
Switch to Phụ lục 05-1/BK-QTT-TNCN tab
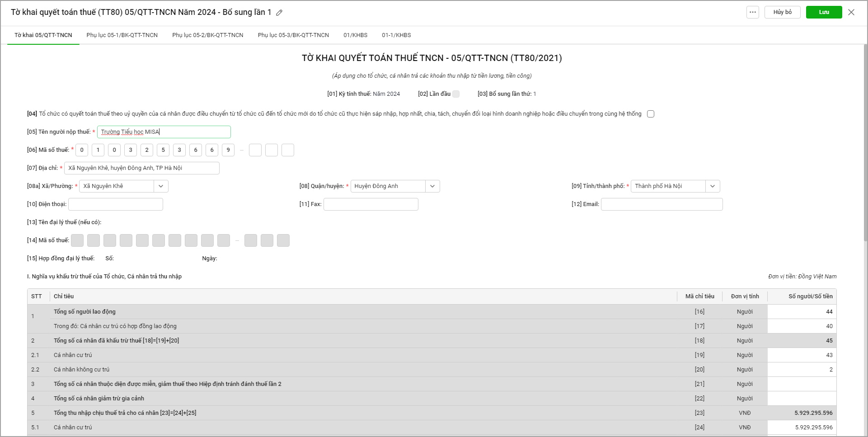[x=122, y=35]
